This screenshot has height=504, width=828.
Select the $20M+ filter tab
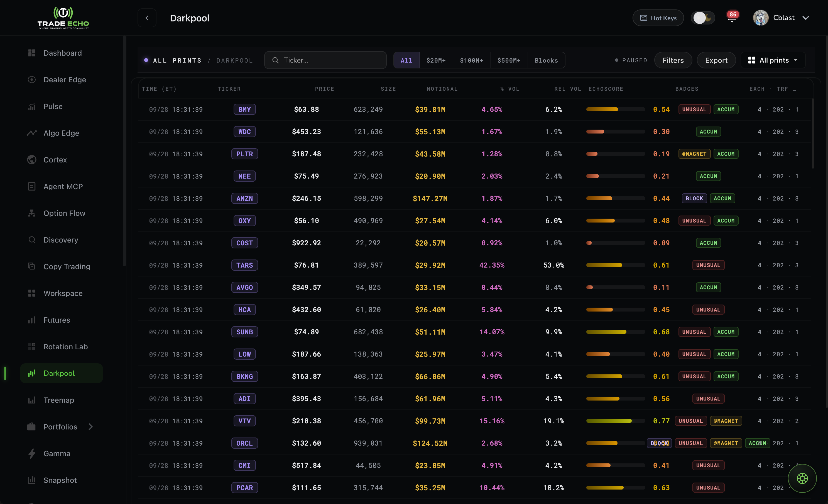coord(436,60)
